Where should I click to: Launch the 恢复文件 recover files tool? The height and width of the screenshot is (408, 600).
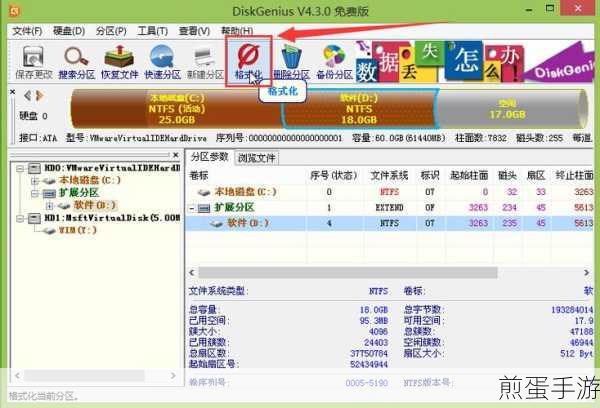point(119,62)
